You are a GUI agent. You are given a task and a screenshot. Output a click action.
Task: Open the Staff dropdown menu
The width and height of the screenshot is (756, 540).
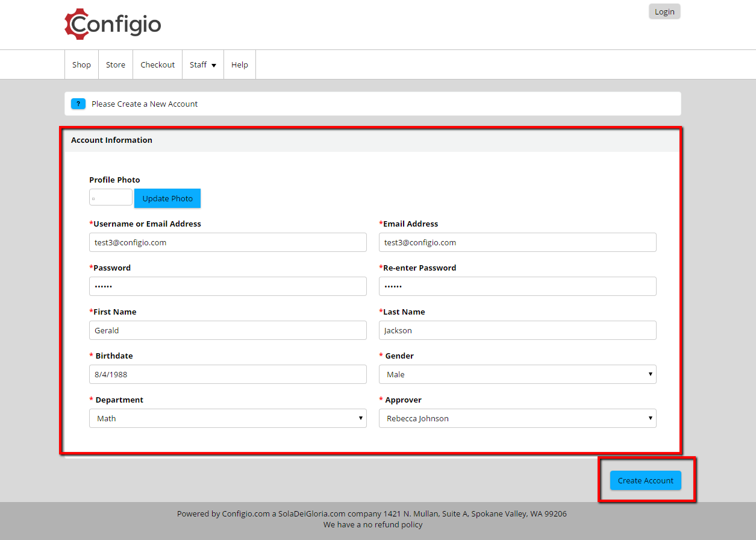[203, 64]
